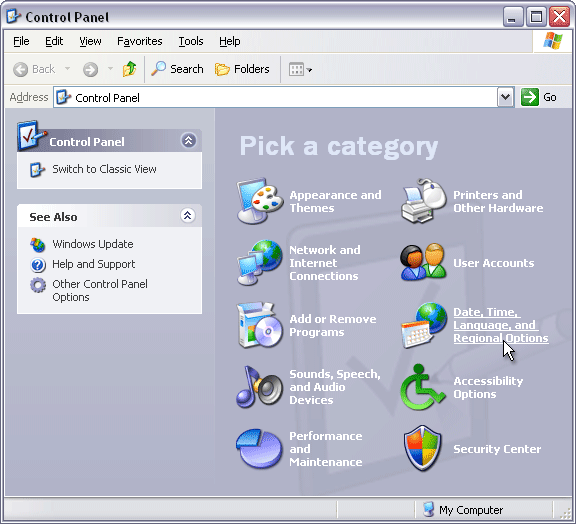The height and width of the screenshot is (524, 576).
Task: Click the Help and Support question mark icon
Action: tap(38, 265)
